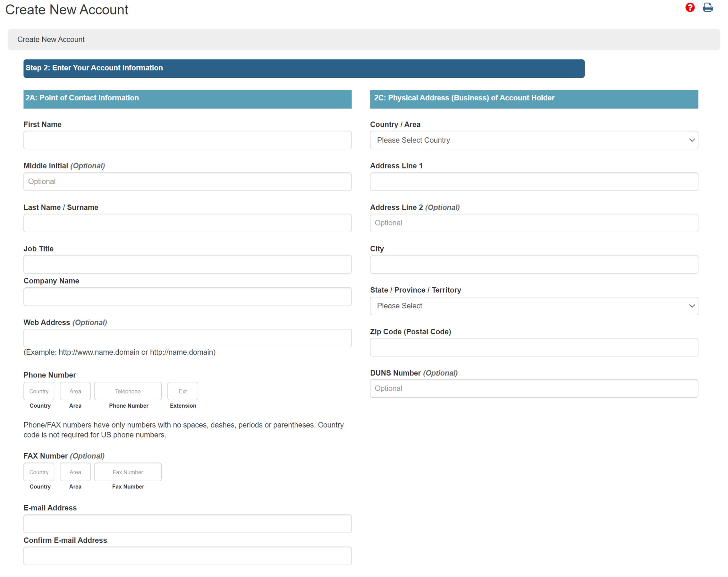The height and width of the screenshot is (577, 728).
Task: Select the Middle Initial field
Action: 187,181
